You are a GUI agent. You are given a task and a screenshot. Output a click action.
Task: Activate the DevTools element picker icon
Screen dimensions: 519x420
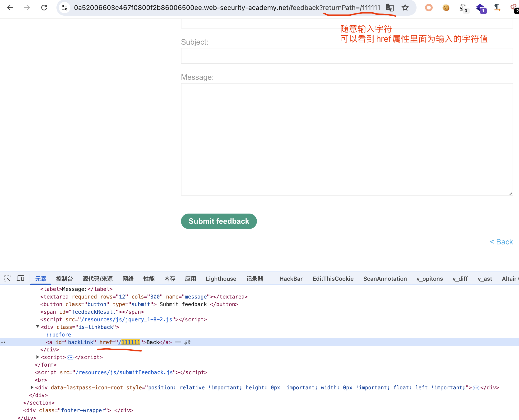point(7,278)
